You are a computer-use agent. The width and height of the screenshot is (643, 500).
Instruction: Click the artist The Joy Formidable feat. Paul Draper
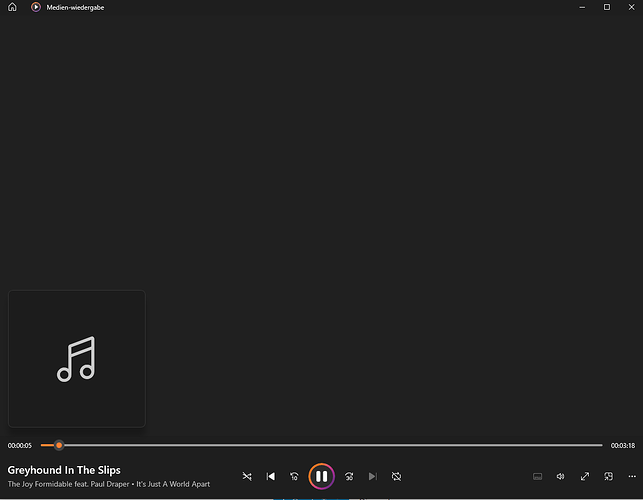68,484
